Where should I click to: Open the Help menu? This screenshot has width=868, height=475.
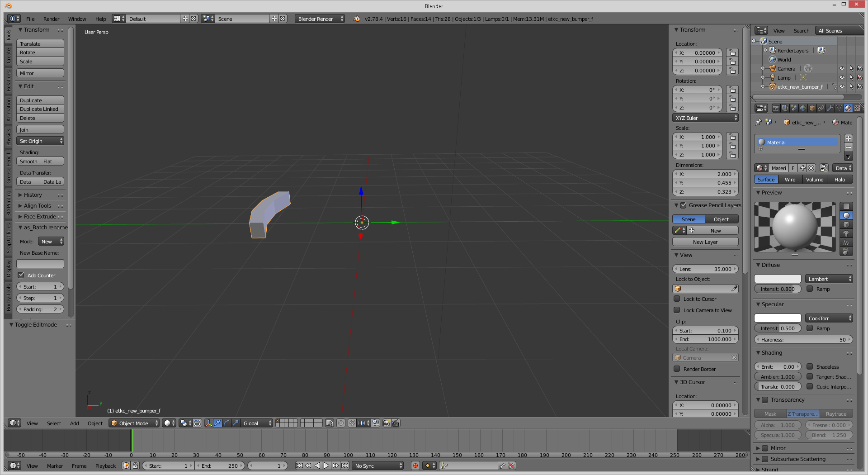pyautogui.click(x=100, y=19)
